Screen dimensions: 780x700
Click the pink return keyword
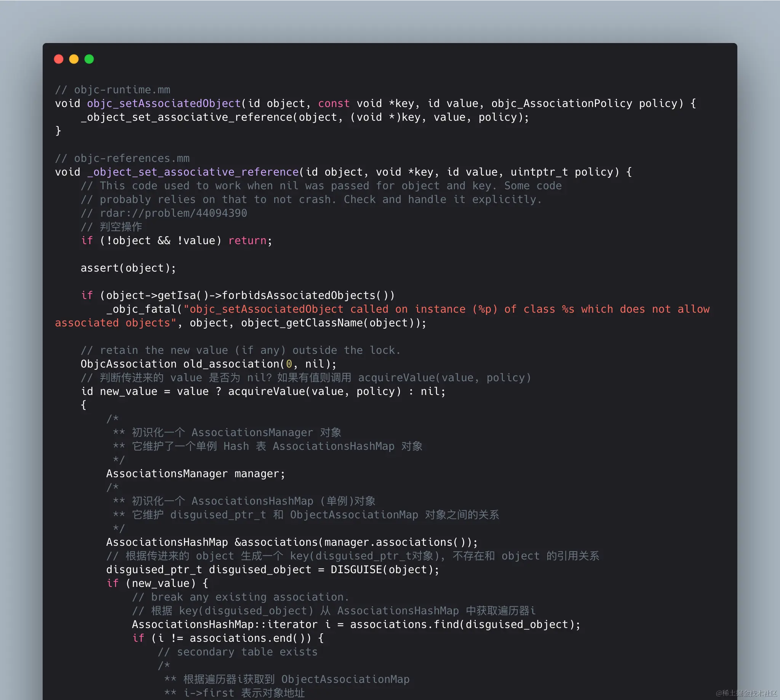(247, 241)
